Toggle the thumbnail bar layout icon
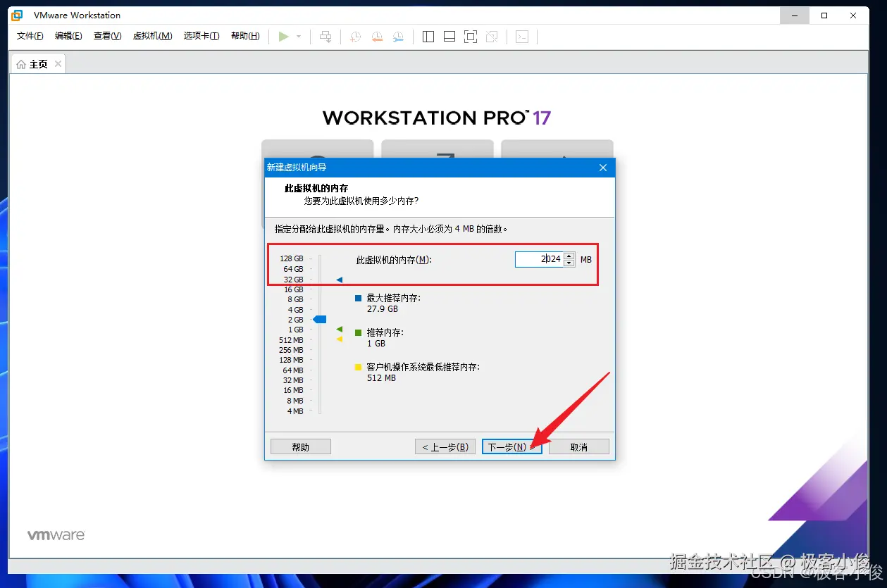 [449, 37]
